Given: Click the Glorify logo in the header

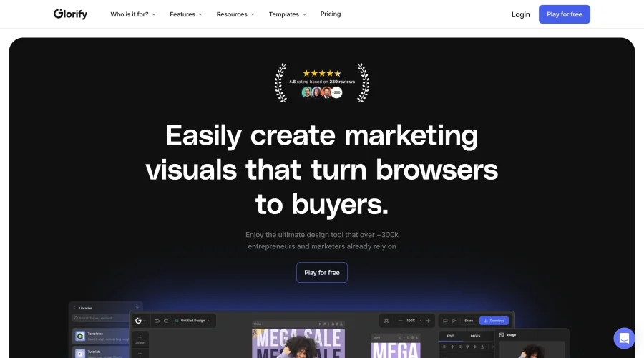Looking at the screenshot, I should 70,14.
